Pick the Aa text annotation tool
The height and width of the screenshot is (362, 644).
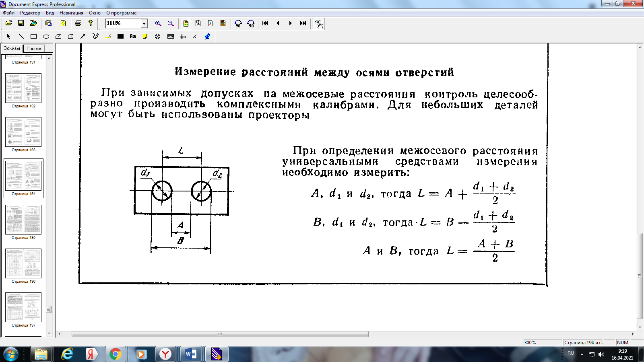pyautogui.click(x=133, y=37)
